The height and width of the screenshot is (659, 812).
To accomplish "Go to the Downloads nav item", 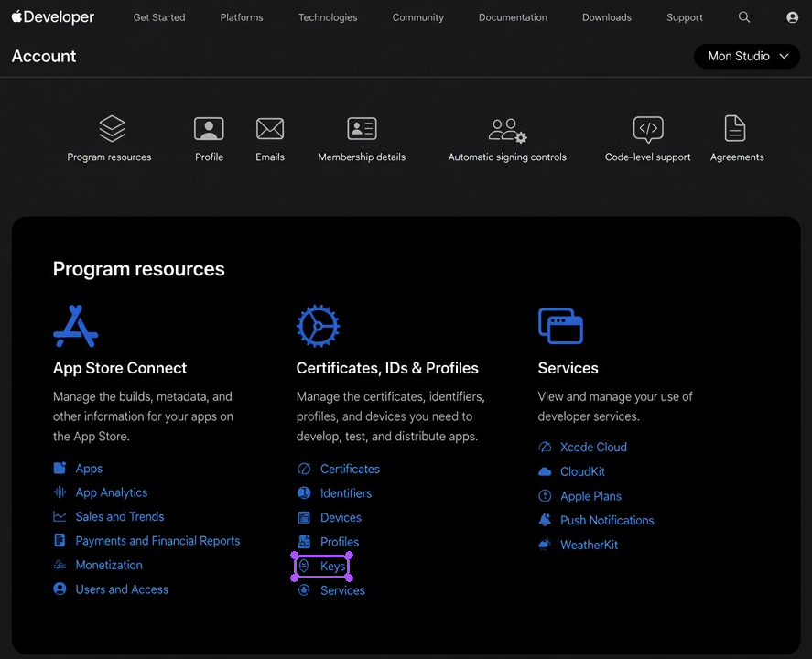I will click(x=606, y=17).
